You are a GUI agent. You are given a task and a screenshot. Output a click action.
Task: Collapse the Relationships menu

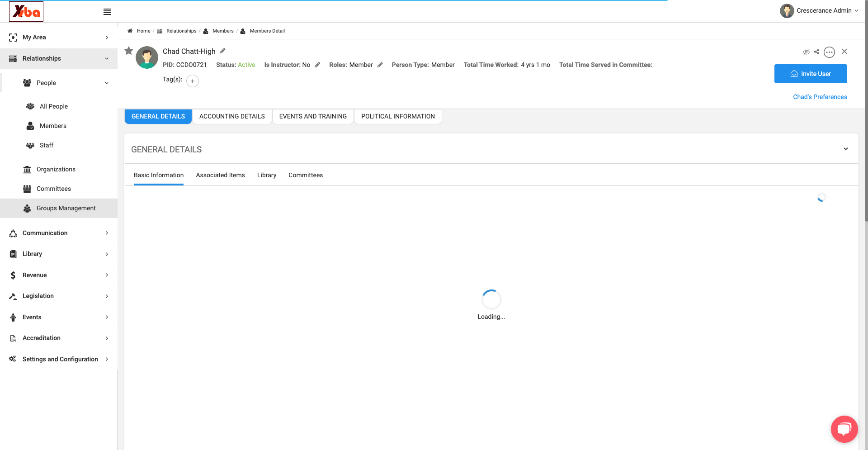[59, 58]
